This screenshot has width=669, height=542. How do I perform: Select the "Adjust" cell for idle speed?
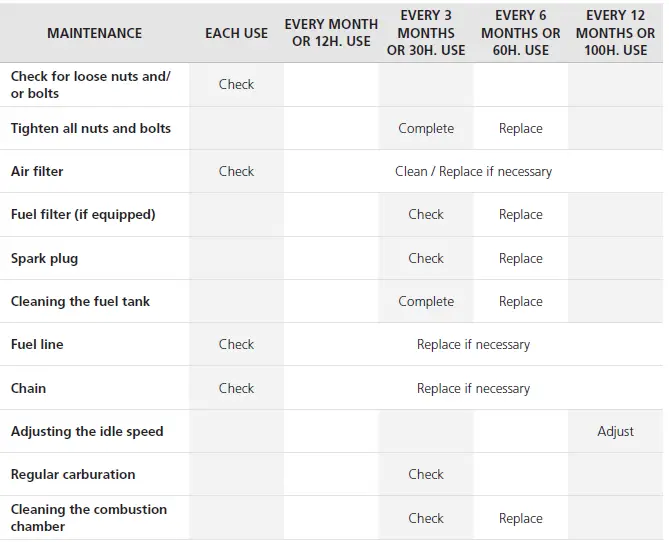pos(615,431)
